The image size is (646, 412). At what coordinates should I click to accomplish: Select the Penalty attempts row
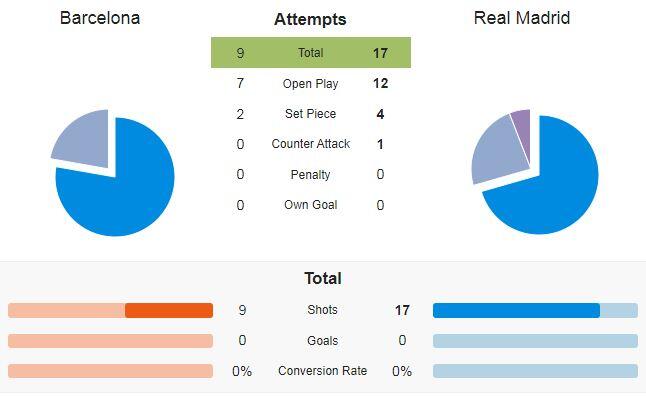pyautogui.click(x=311, y=174)
